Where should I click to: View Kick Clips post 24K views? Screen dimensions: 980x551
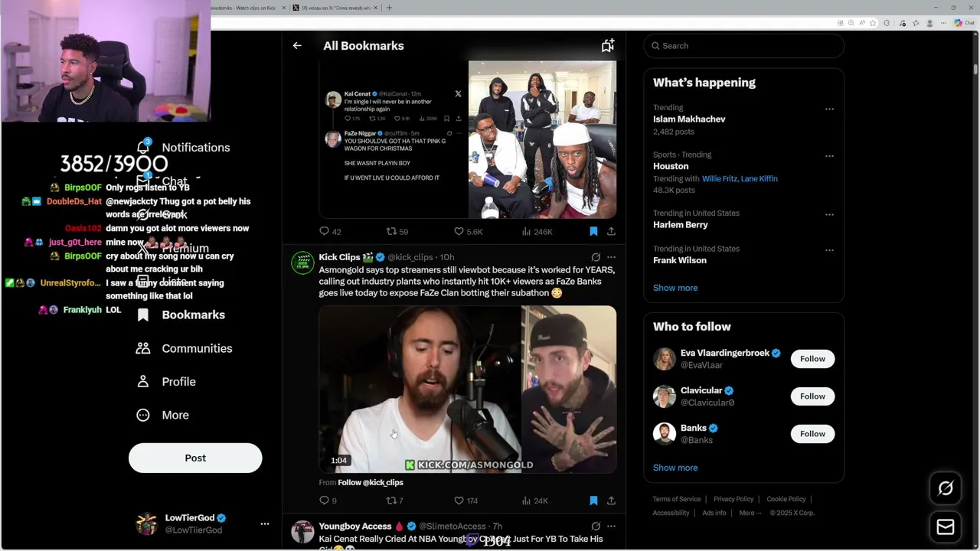point(534,500)
